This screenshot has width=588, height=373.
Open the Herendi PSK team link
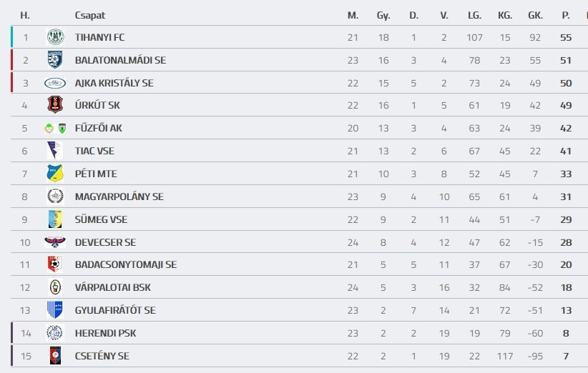click(x=105, y=333)
